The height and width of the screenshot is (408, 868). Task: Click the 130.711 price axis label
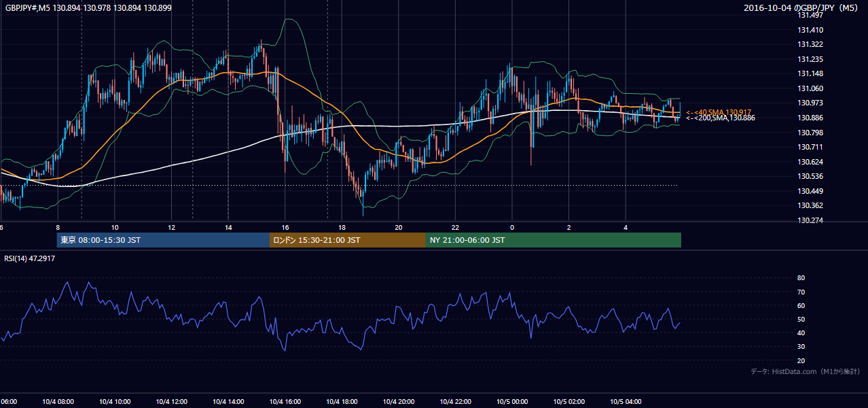coord(810,147)
